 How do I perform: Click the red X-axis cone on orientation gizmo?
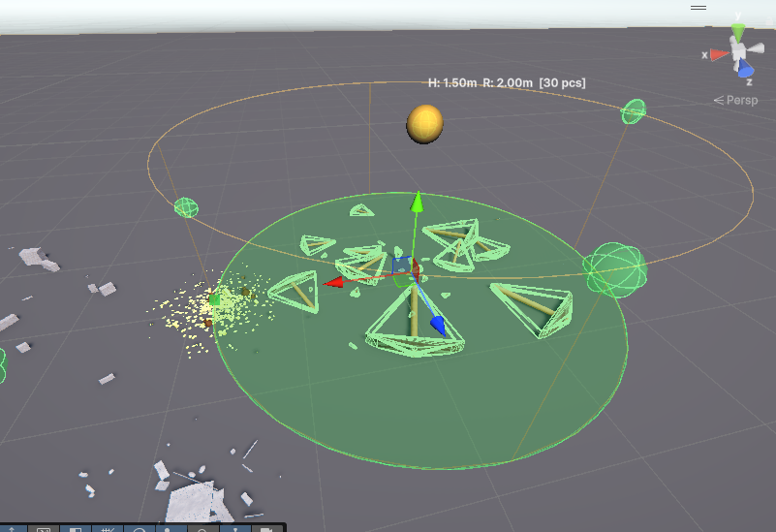[719, 55]
